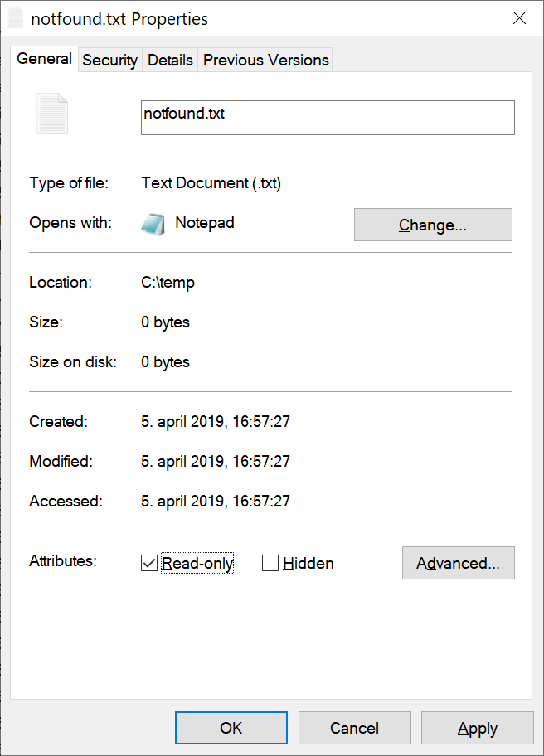Toggle the Read-only checkbox
544x756 pixels.
pos(148,563)
